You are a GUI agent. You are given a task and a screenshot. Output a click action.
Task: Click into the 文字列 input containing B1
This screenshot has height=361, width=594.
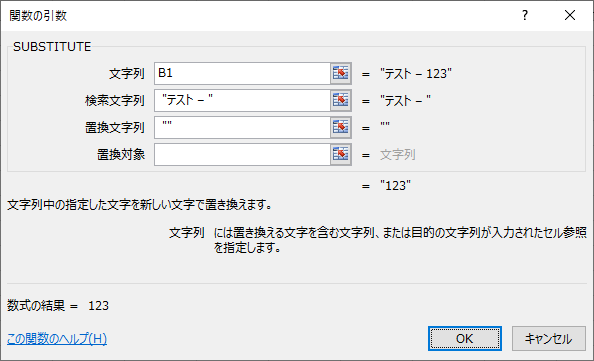[242, 73]
